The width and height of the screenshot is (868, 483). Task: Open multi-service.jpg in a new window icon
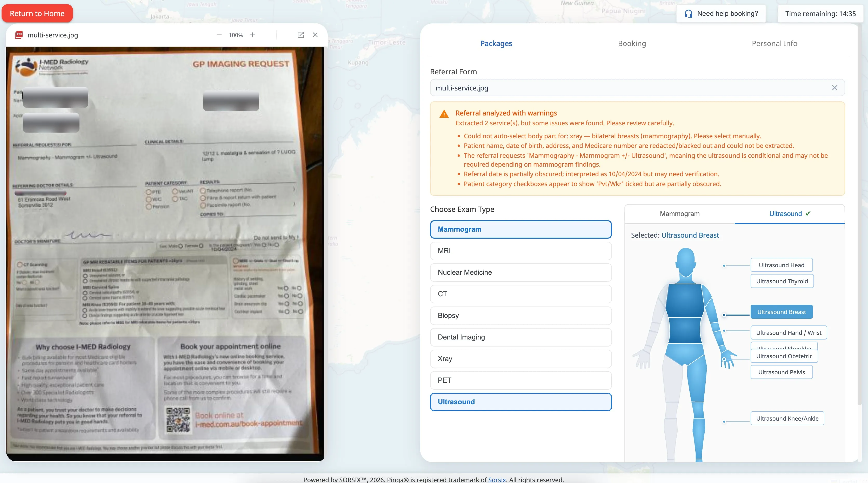click(x=301, y=35)
